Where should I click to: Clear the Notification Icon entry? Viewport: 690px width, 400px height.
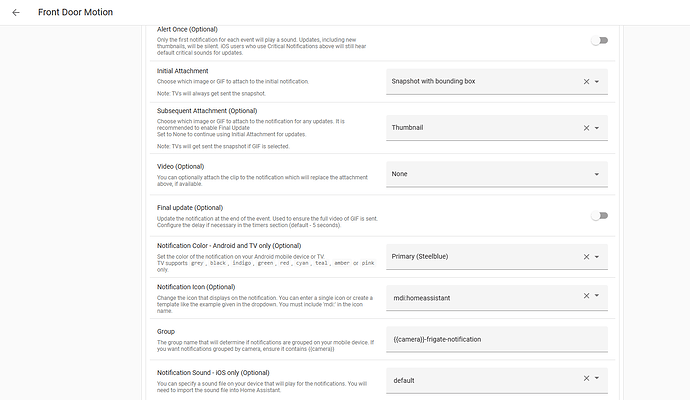click(x=586, y=297)
